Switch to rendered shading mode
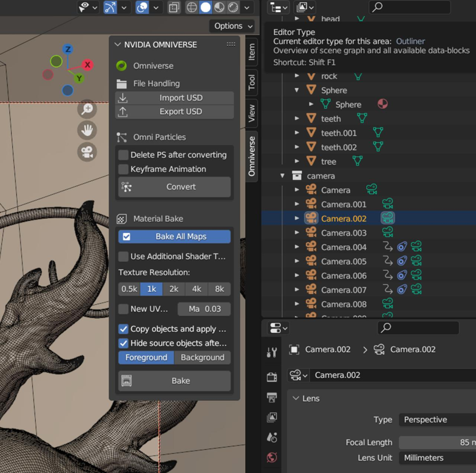The width and height of the screenshot is (476, 473). coord(233,7)
